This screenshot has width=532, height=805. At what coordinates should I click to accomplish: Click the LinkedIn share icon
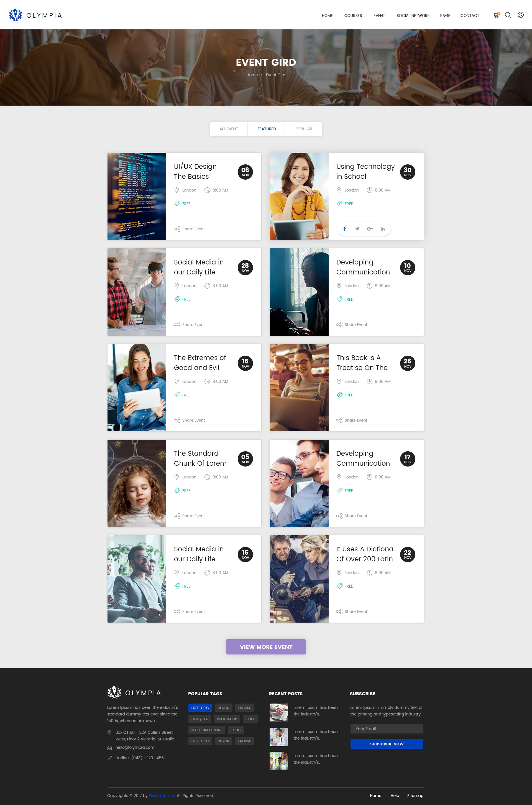pyautogui.click(x=382, y=229)
